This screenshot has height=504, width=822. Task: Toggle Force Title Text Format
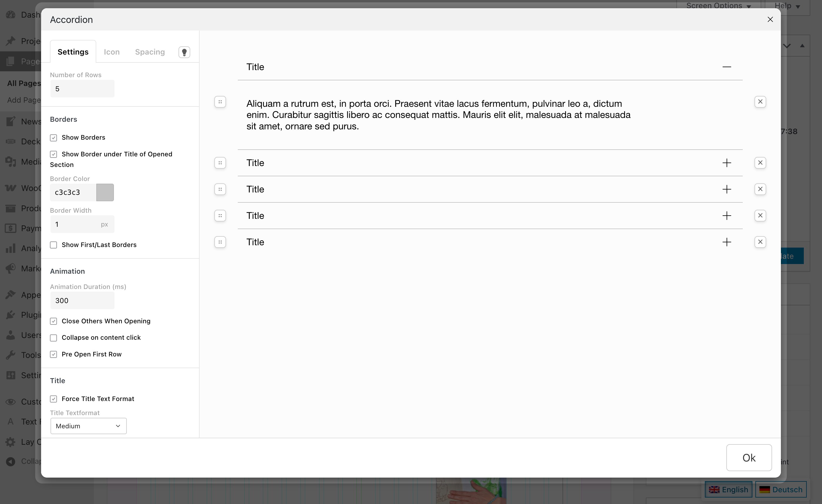coord(53,399)
